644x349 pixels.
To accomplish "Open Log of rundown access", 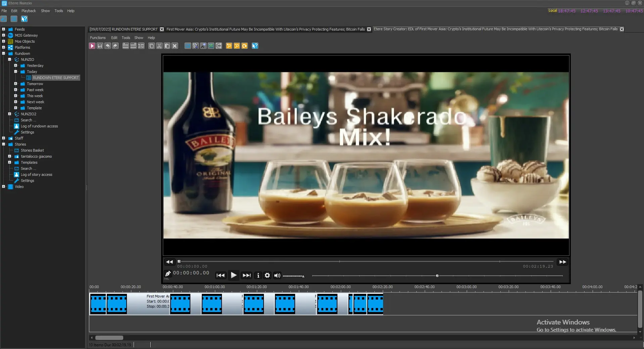I will 39,126.
